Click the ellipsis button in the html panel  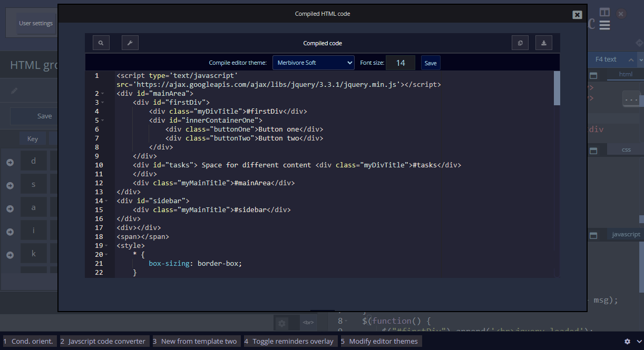[x=630, y=99]
